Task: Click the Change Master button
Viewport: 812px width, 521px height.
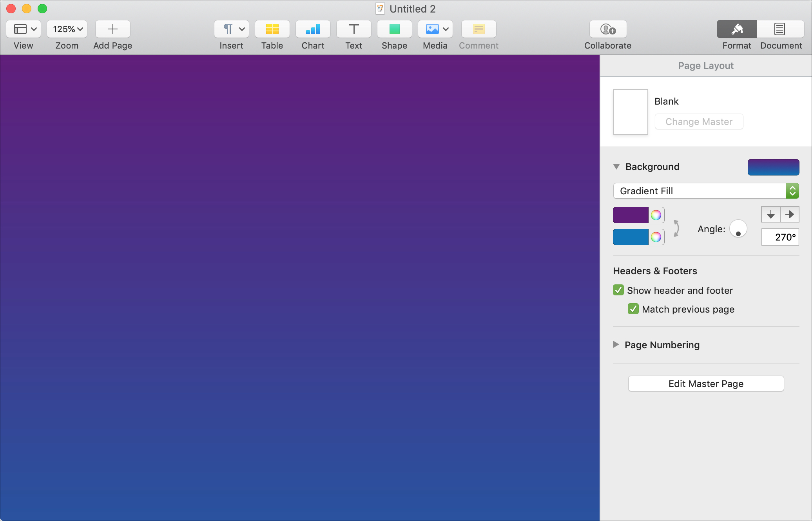Action: pos(698,122)
